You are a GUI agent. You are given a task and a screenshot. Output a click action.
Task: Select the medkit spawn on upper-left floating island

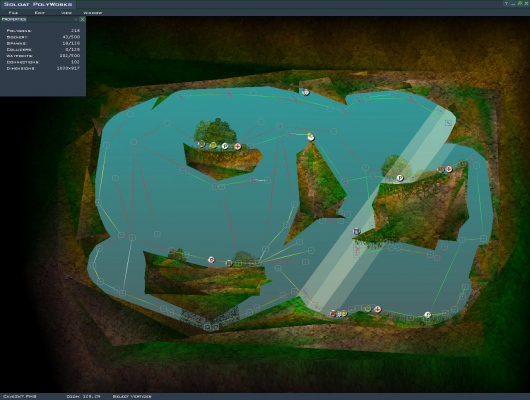point(238,146)
